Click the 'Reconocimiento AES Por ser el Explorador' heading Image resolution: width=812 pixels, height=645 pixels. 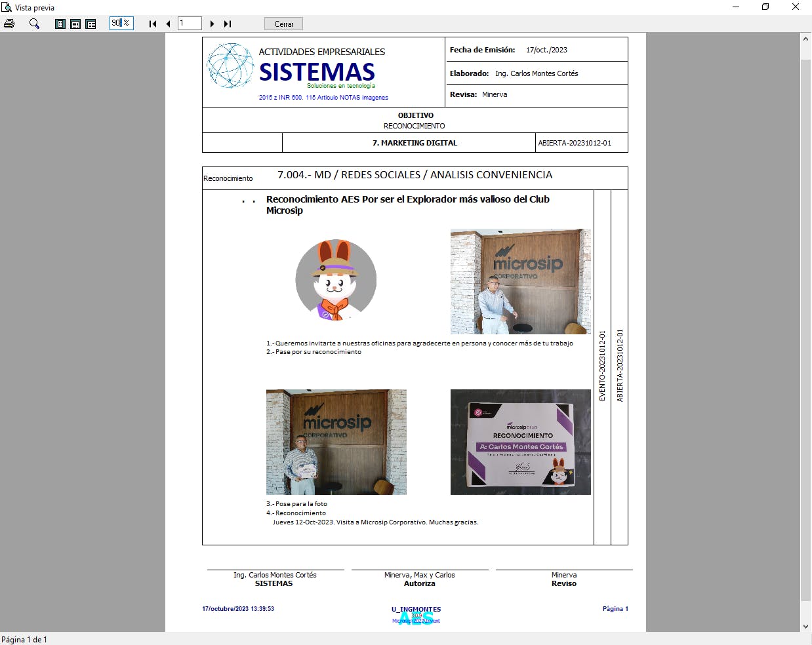click(408, 205)
